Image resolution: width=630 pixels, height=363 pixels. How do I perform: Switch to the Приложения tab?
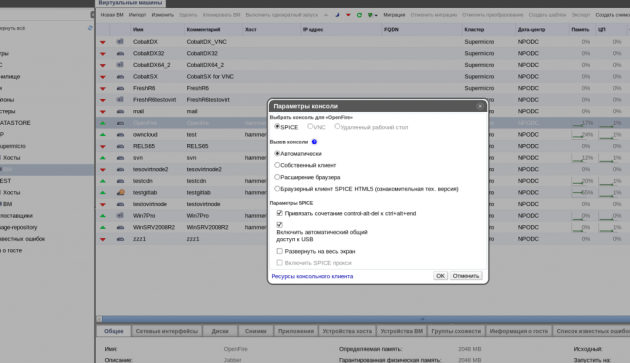pos(296,331)
